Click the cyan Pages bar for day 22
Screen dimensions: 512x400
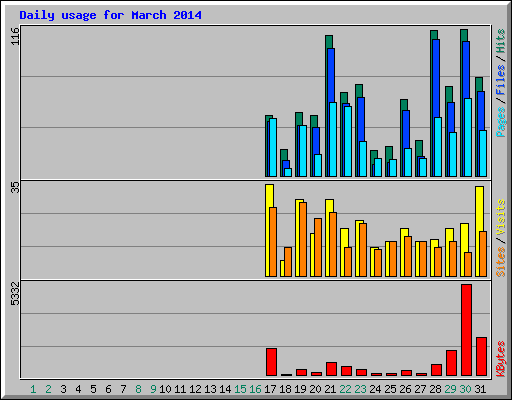(x=348, y=141)
